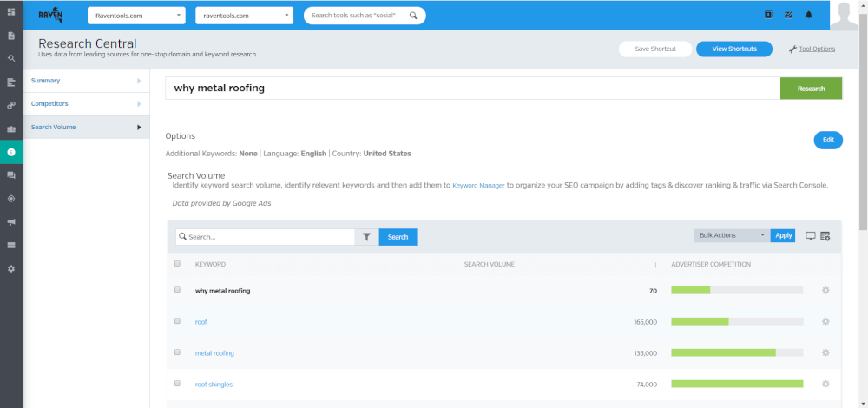Open the Raventools.com account dropdown

click(x=136, y=16)
